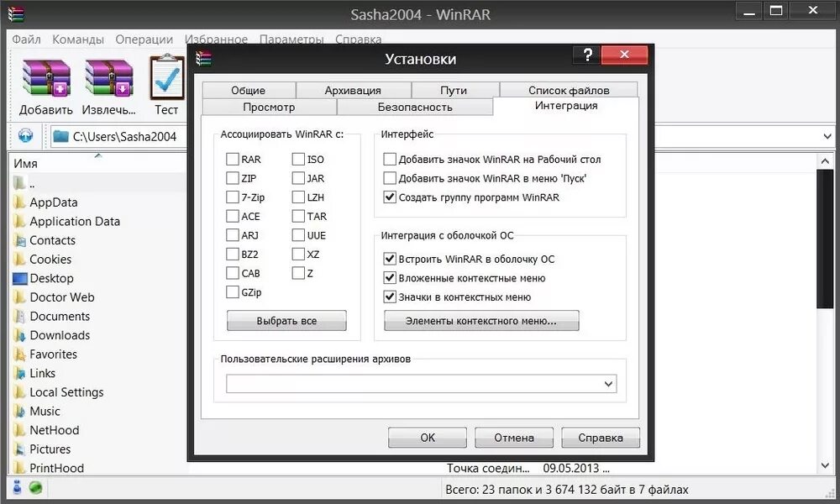Click the Добавить archive toolbar icon
This screenshot has width=840, height=504.
[46, 79]
